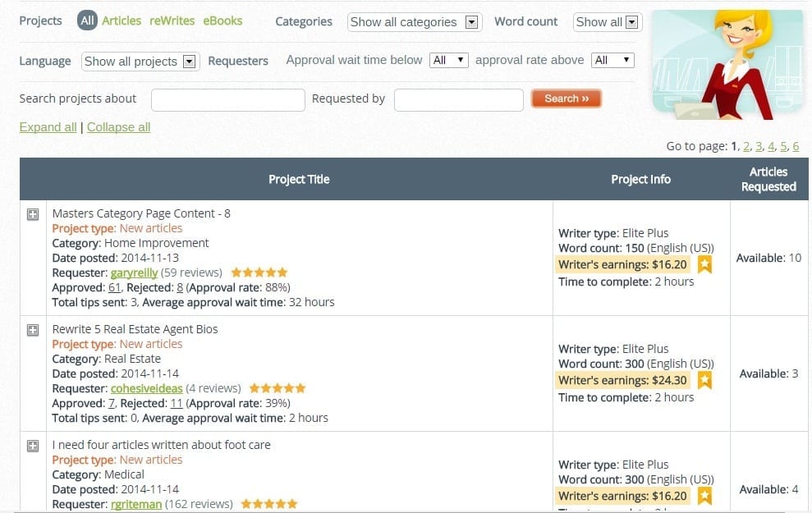Click garyreilly's five-star rating

(x=259, y=273)
